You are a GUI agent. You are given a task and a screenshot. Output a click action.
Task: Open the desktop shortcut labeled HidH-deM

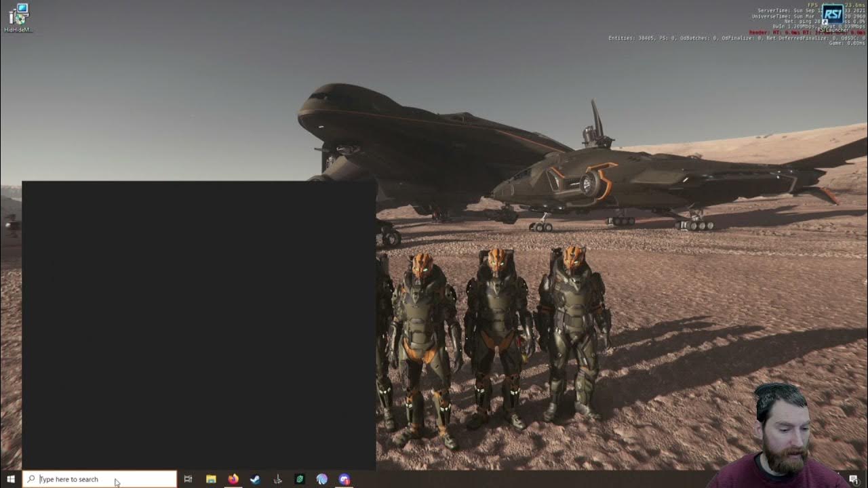[18, 18]
